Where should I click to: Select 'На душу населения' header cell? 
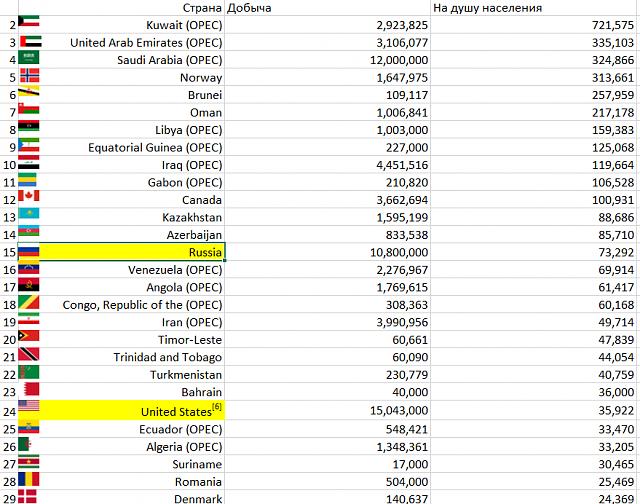pyautogui.click(x=533, y=8)
